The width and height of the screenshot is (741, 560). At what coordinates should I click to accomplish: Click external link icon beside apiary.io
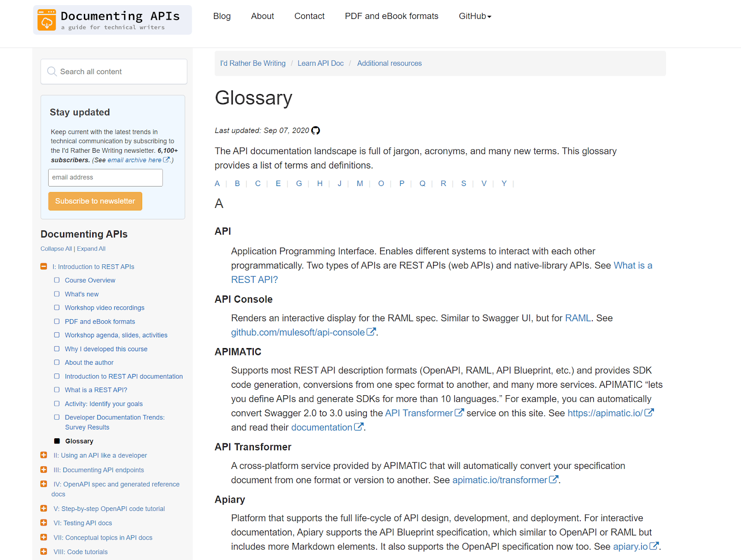(x=654, y=546)
